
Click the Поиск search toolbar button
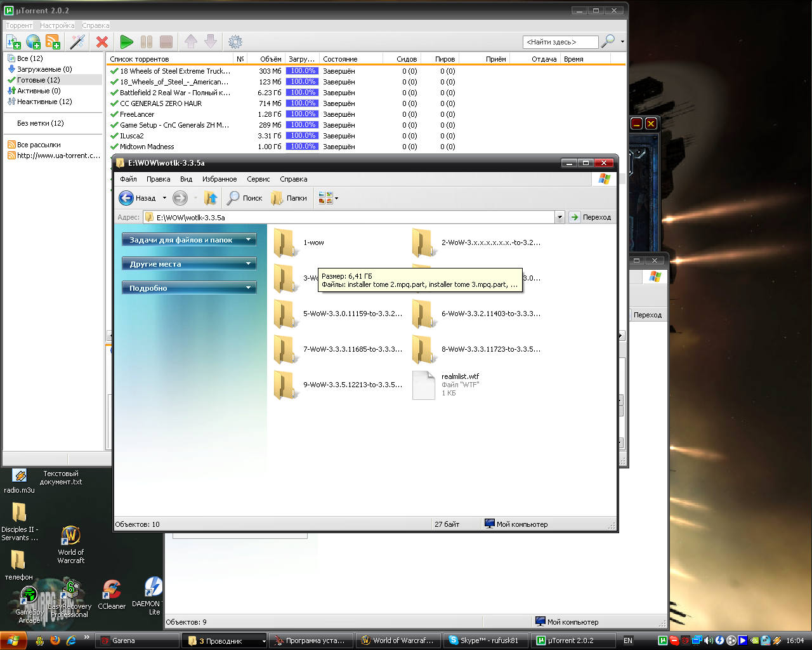pos(245,198)
